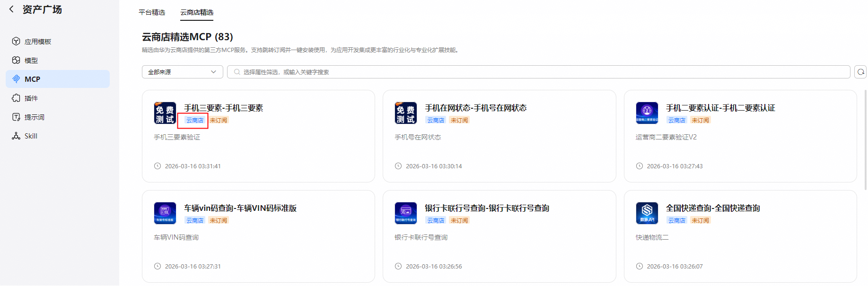Click the 应用模板 cube icon

tap(16, 42)
